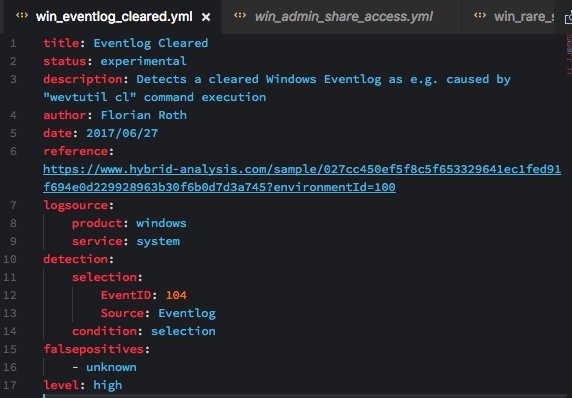Click the Source value 'Eventlog'

tap(187, 313)
